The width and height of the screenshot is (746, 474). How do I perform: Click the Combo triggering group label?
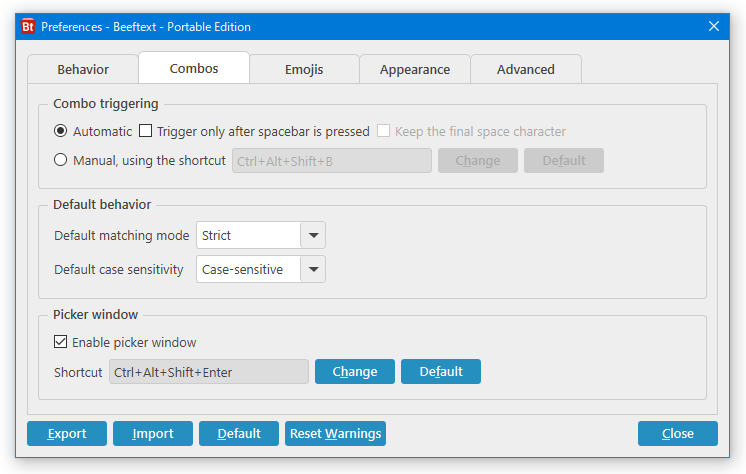pyautogui.click(x=106, y=104)
